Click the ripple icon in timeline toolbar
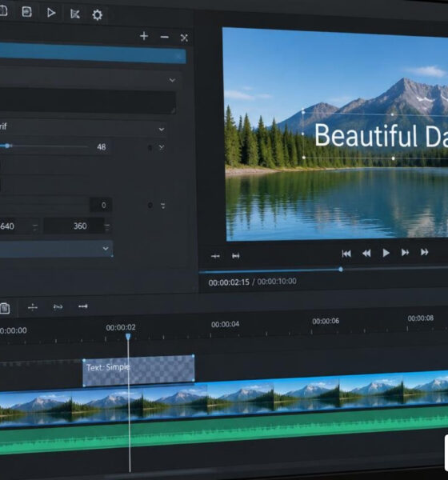 pyautogui.click(x=58, y=306)
